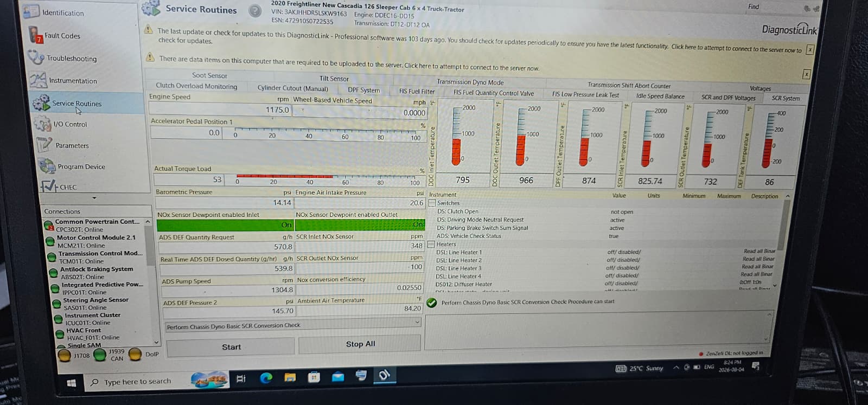Collapse the Switches instrument group
This screenshot has height=405, width=868.
(x=432, y=203)
